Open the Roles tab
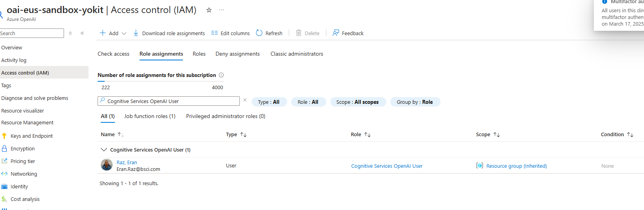This screenshot has width=644, height=210. tap(199, 54)
